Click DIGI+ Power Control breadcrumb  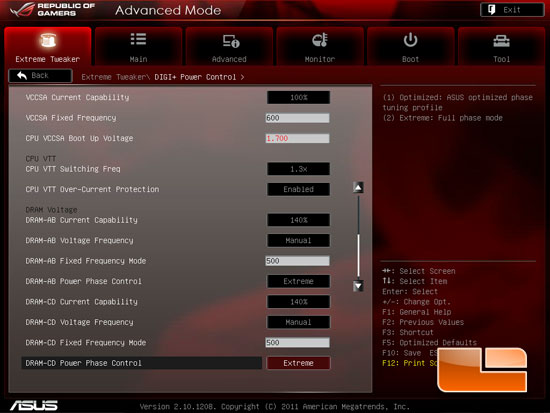[195, 77]
